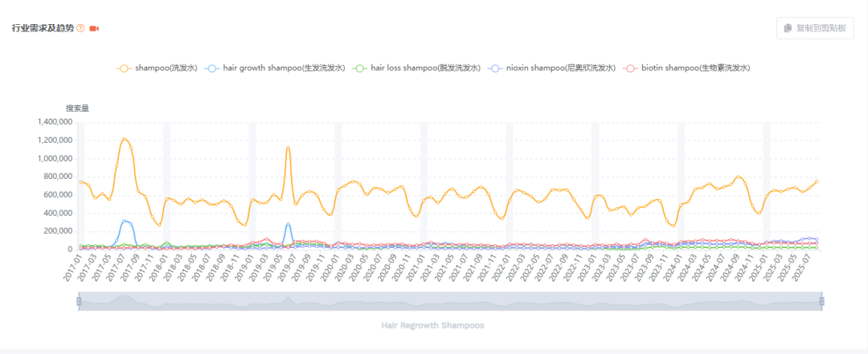Image resolution: width=868 pixels, height=354 pixels.
Task: Click the blue hair growth peak near 2017-07
Action: pyautogui.click(x=124, y=221)
